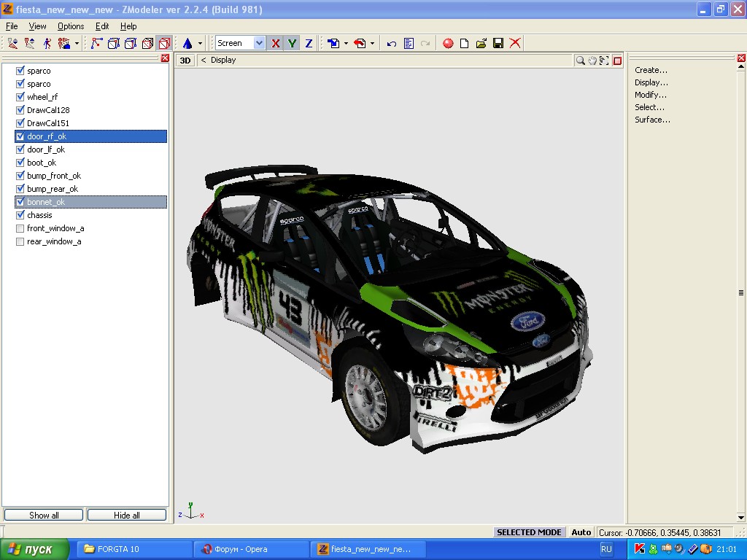Click the red sphere materials icon
Screen dimensions: 747x560
click(x=448, y=43)
